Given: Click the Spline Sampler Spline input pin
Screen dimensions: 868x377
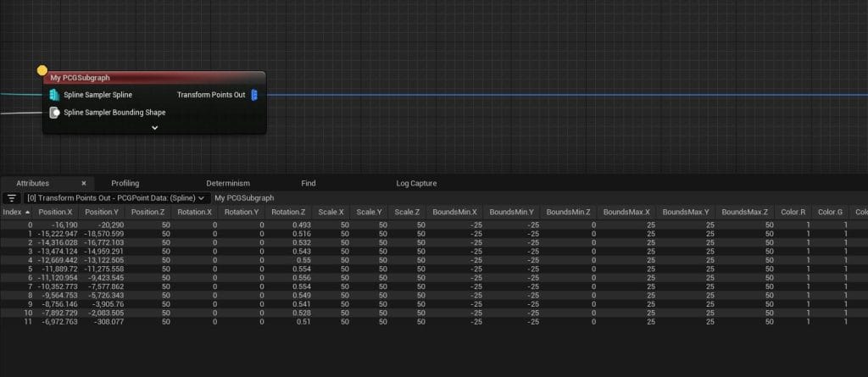Looking at the screenshot, I should 54,95.
